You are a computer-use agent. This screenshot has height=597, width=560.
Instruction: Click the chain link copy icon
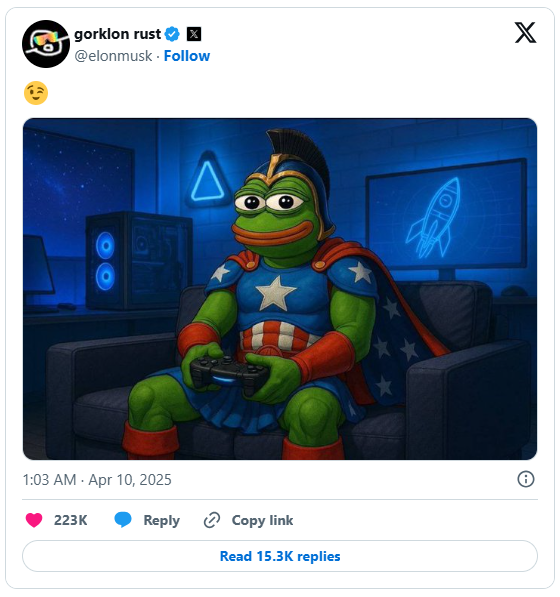[212, 520]
